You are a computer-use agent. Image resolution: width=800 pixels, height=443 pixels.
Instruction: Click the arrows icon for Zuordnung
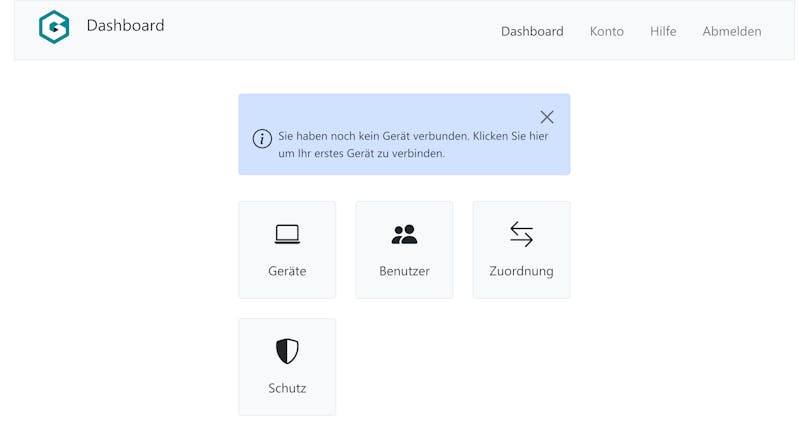pyautogui.click(x=521, y=234)
